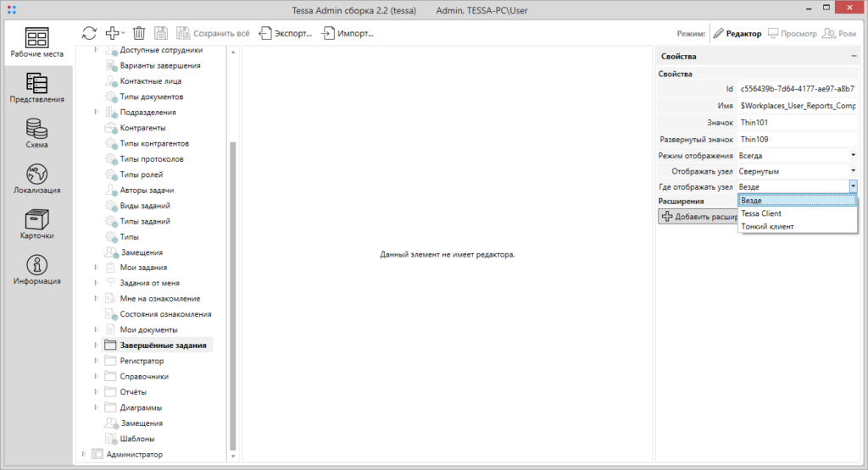Click the plus Add icon in toolbar
Image resolution: width=868 pixels, height=470 pixels.
coord(112,33)
